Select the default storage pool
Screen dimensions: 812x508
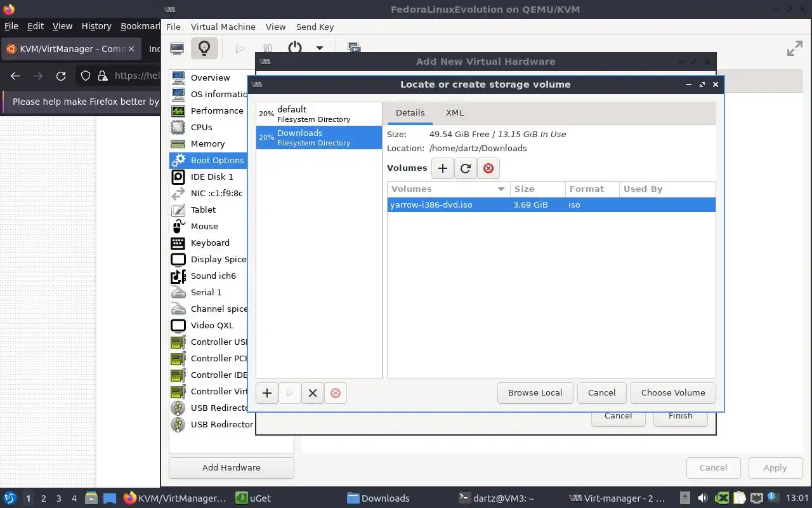pyautogui.click(x=319, y=114)
